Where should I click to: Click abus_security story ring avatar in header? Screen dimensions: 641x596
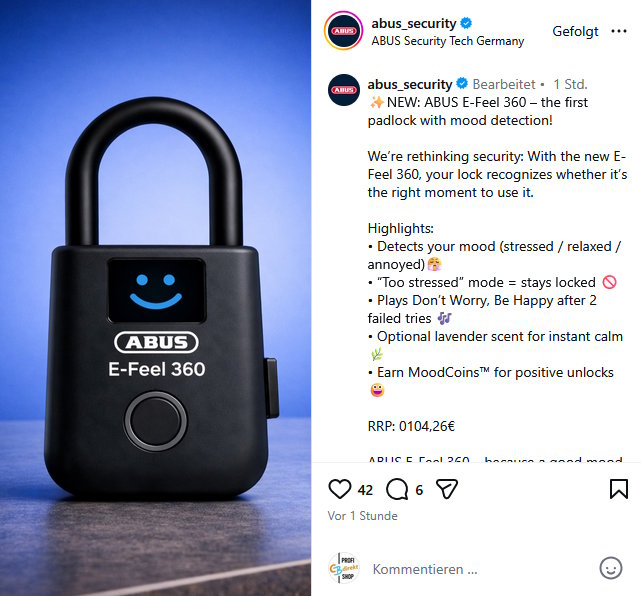click(x=343, y=31)
